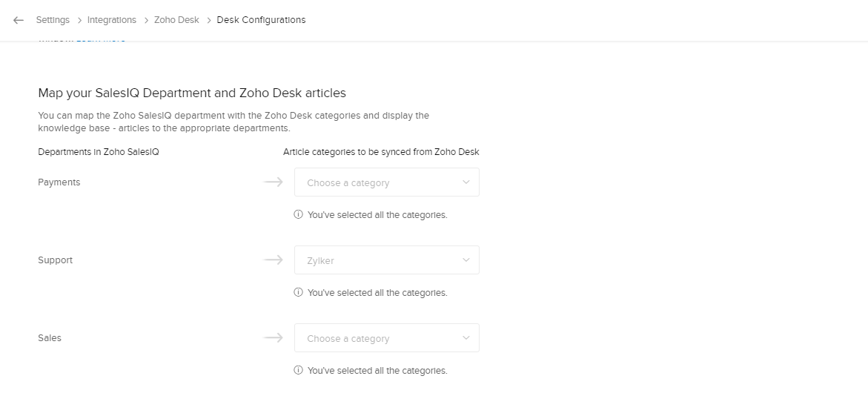This screenshot has width=868, height=396.
Task: Click mapping arrow next to Support
Action: [x=273, y=260]
